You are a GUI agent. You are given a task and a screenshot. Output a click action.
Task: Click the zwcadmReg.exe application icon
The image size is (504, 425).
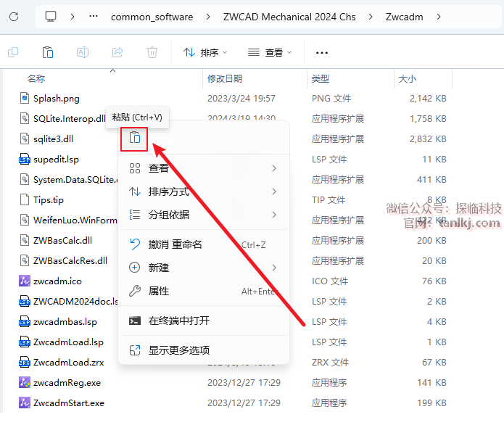tap(25, 382)
